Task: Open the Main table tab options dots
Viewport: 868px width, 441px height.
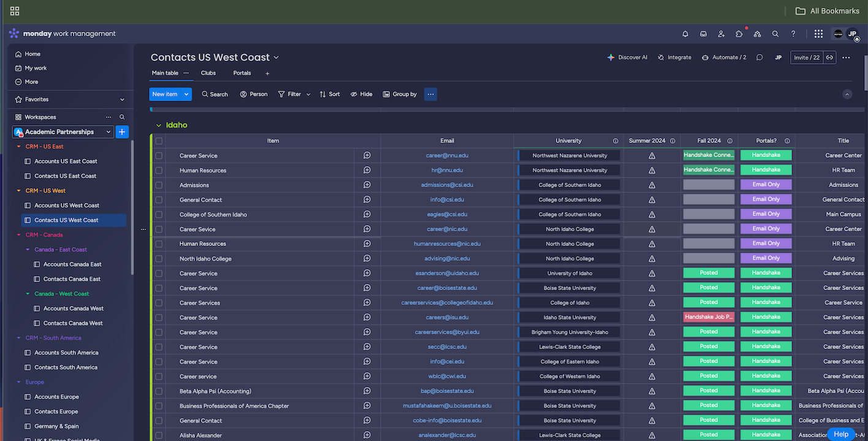Action: 186,73
